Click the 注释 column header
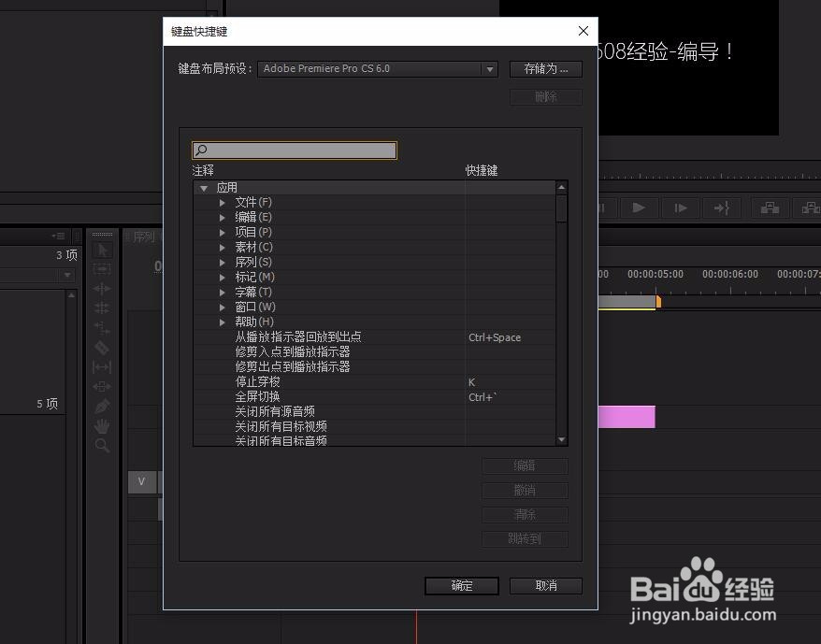The width and height of the screenshot is (821, 644). pyautogui.click(x=203, y=170)
